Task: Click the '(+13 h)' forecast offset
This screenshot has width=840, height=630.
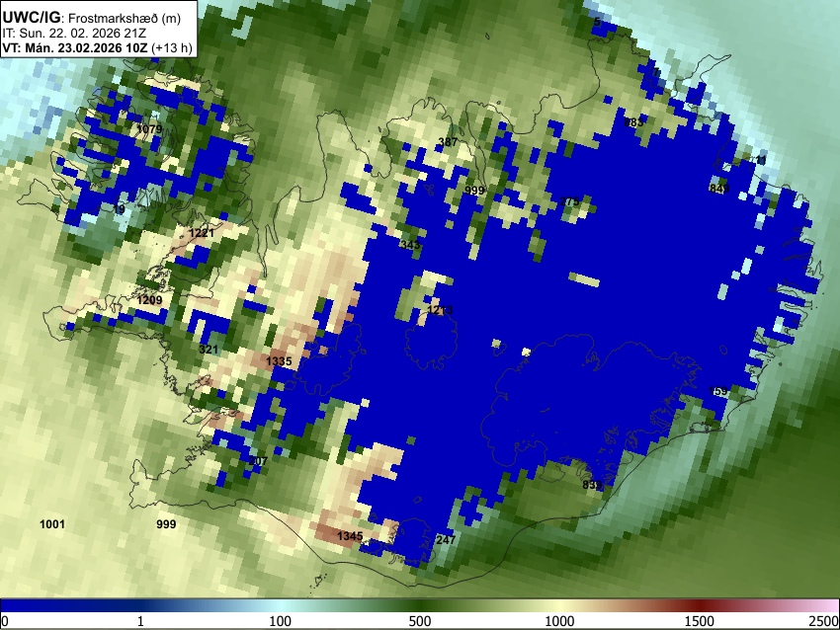Action: click(172, 47)
